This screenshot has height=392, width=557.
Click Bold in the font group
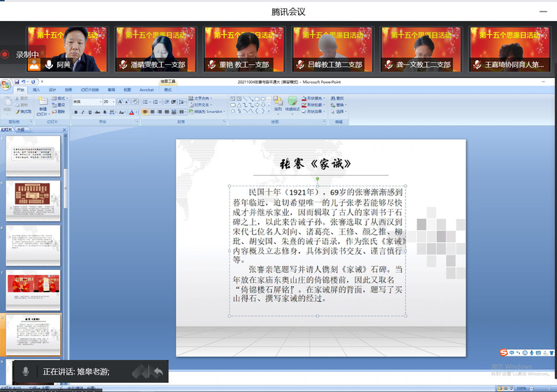(x=75, y=112)
